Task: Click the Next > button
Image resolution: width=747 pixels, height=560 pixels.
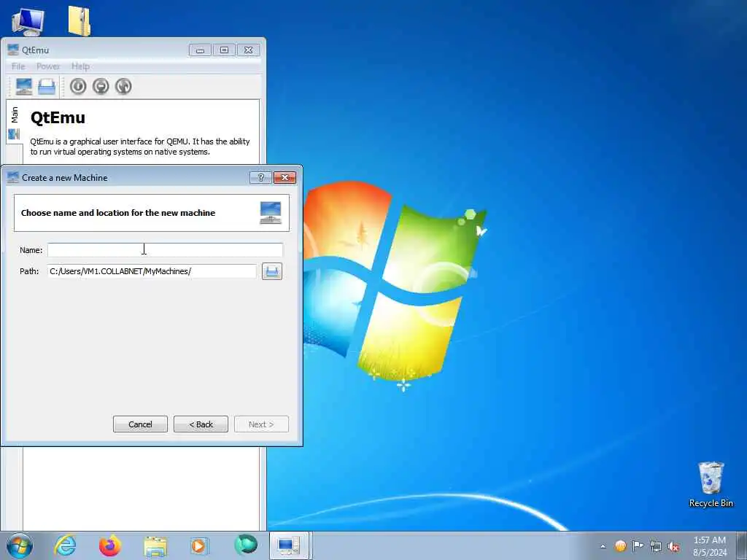Action: click(x=261, y=424)
